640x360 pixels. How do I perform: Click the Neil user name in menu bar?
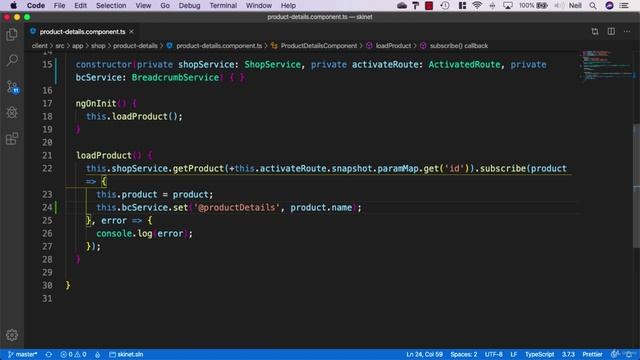[x=575, y=5]
